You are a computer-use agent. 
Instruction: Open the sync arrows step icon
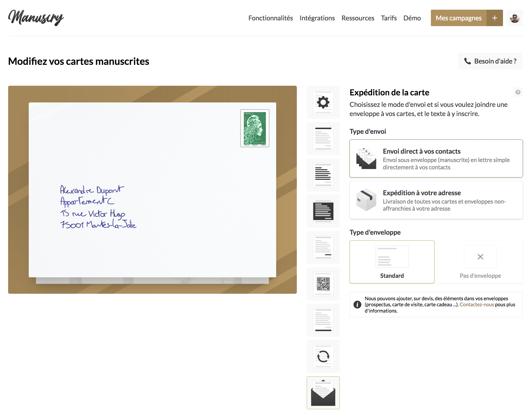pyautogui.click(x=323, y=357)
